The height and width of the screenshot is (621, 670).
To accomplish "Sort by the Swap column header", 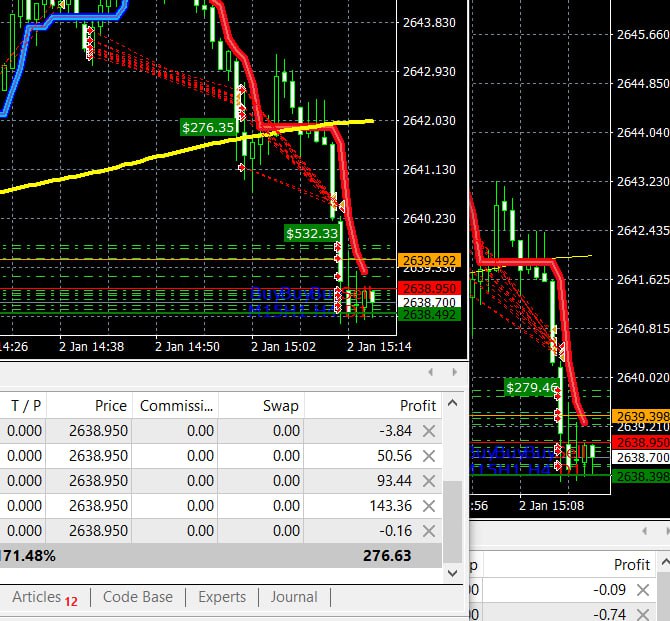I will pos(261,406).
